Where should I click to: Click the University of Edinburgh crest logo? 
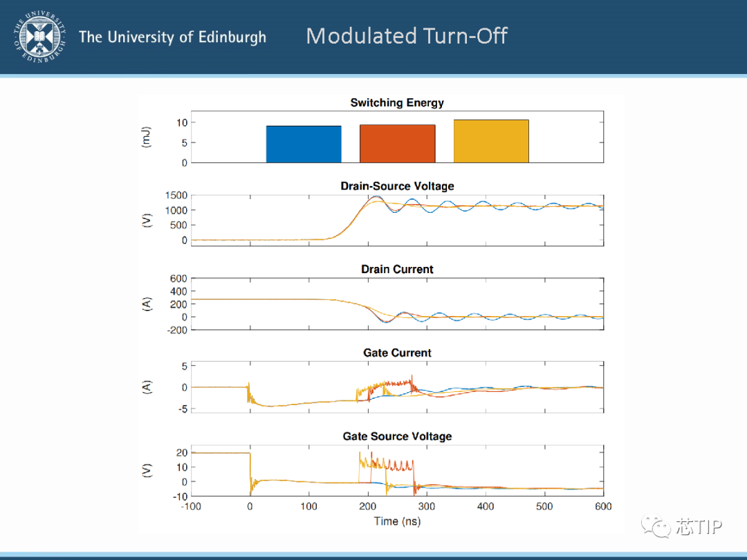click(39, 37)
